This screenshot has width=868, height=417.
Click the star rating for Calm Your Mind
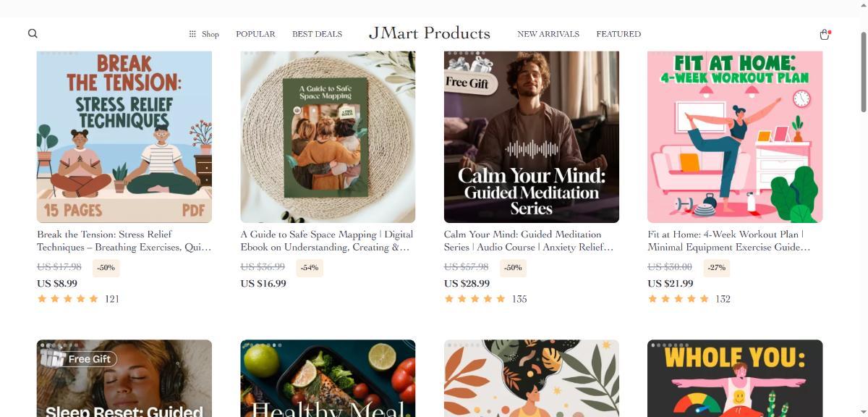pyautogui.click(x=475, y=299)
